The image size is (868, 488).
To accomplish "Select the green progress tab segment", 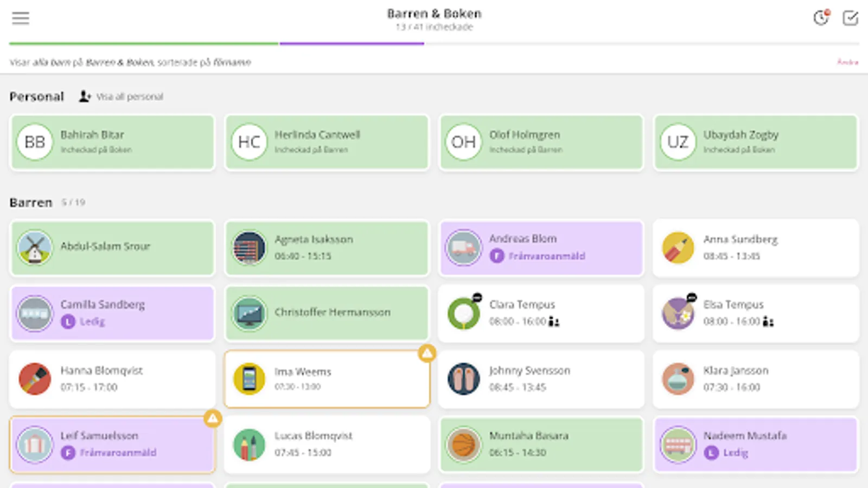I will coord(144,43).
